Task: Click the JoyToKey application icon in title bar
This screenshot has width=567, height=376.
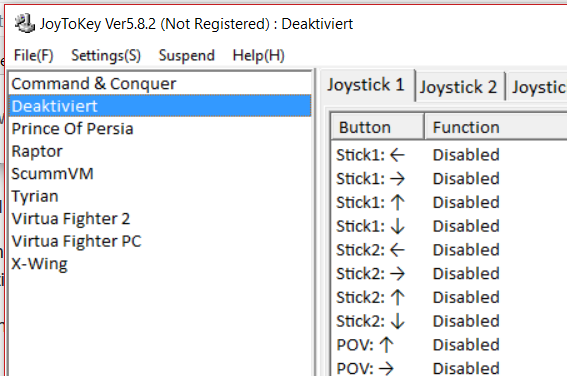Action: [25, 24]
